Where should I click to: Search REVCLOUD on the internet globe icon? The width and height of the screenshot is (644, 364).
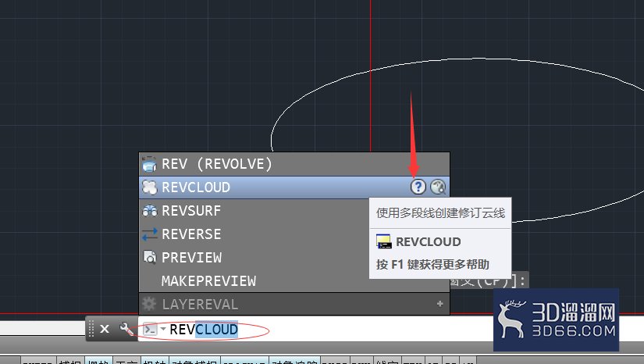[x=438, y=187]
